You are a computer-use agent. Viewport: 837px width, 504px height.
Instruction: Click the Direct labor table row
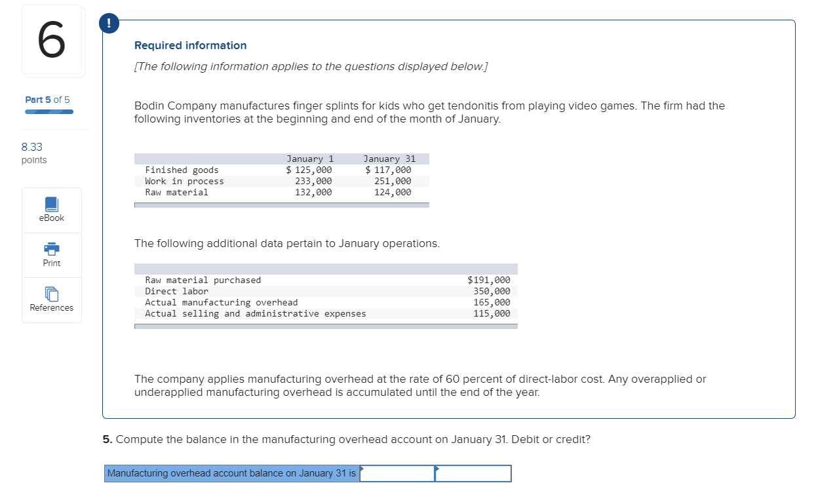point(326,291)
